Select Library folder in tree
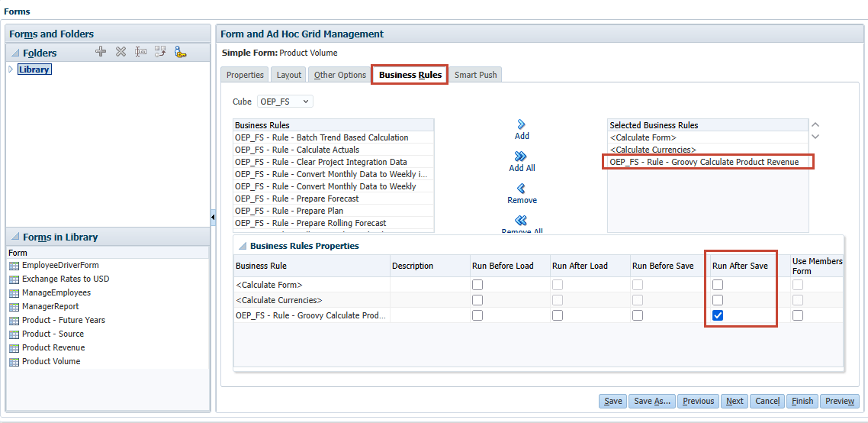 (34, 69)
